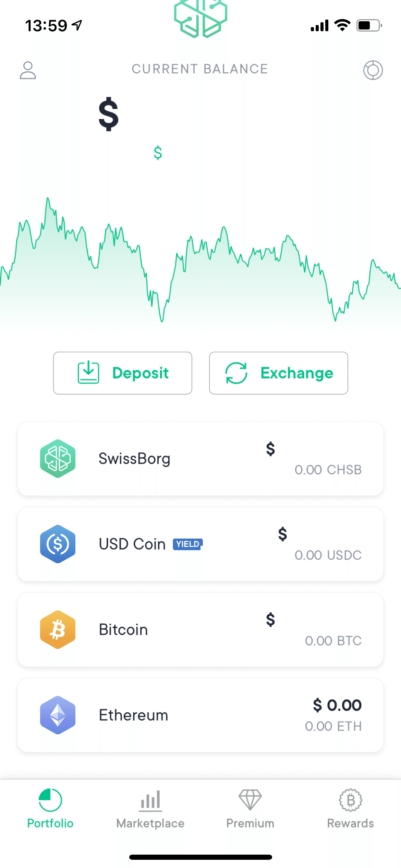Go to the Premium tab
The image size is (401, 868).
250,809
